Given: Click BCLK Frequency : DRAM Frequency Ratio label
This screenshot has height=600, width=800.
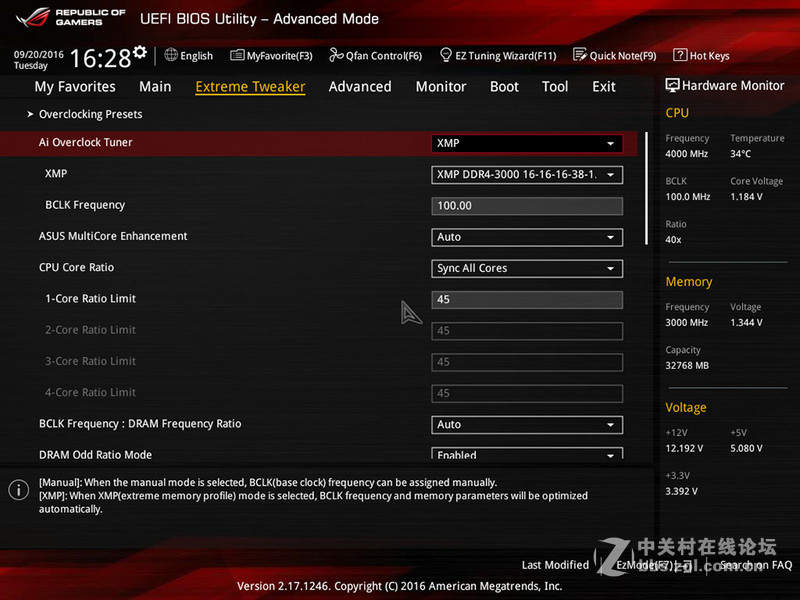Looking at the screenshot, I should point(140,423).
